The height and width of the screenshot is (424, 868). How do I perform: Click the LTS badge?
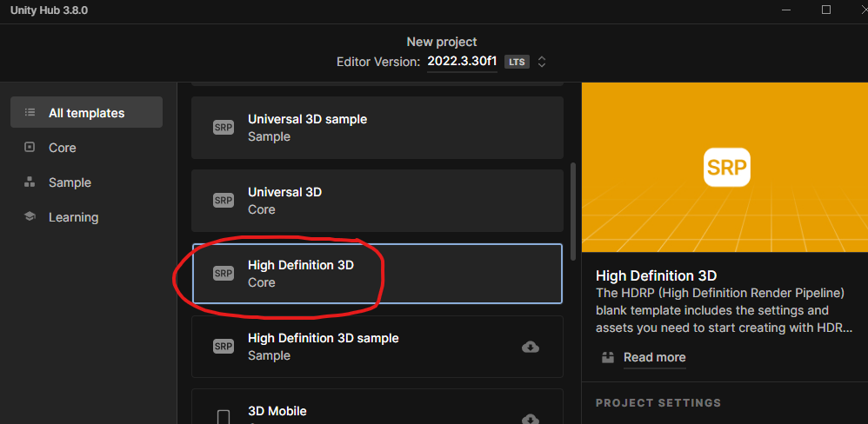[x=517, y=62]
